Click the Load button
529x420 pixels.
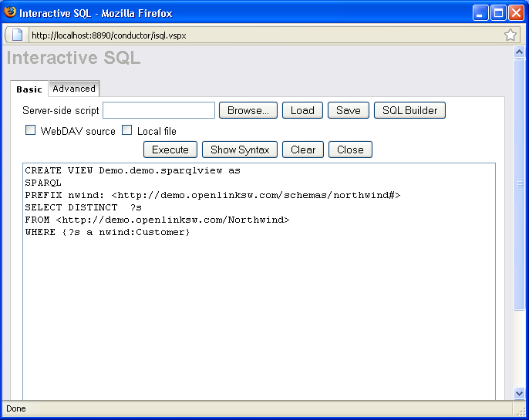pos(302,110)
